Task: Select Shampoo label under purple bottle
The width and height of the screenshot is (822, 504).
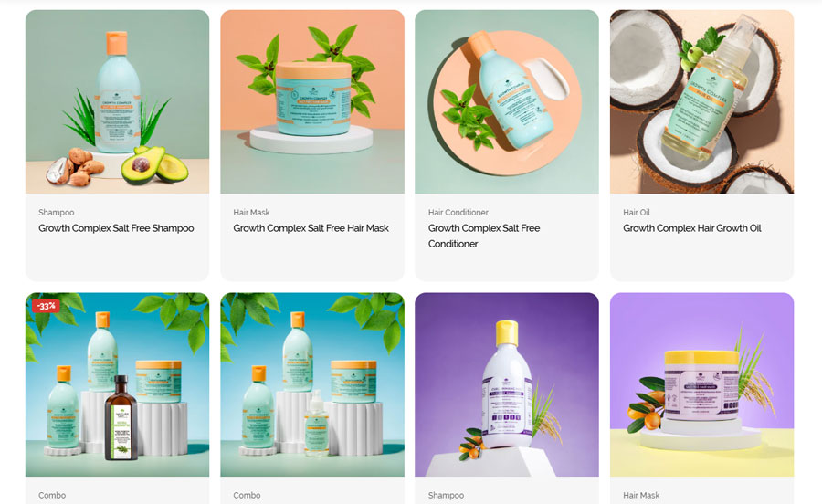Action: point(446,495)
